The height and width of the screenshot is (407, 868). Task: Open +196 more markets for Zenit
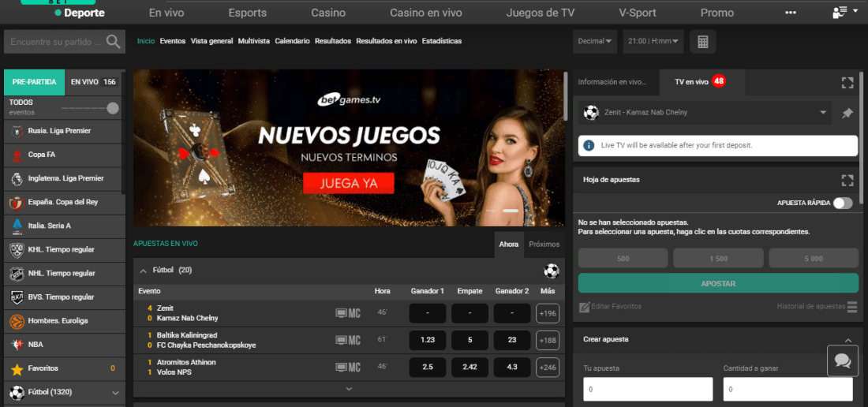tap(548, 314)
